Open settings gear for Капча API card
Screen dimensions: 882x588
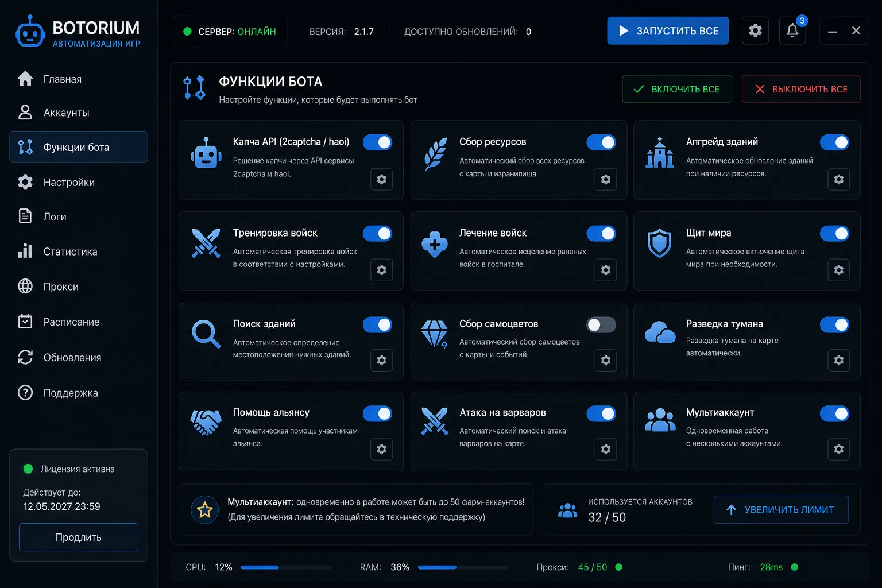pos(382,179)
